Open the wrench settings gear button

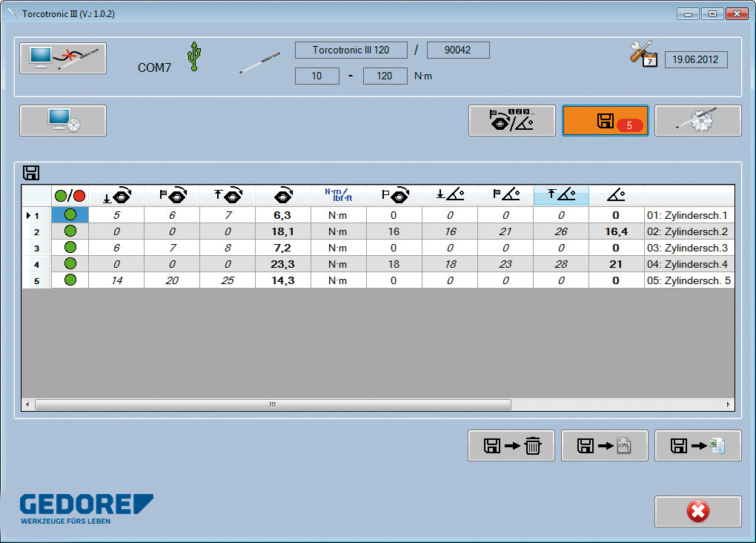pos(697,120)
